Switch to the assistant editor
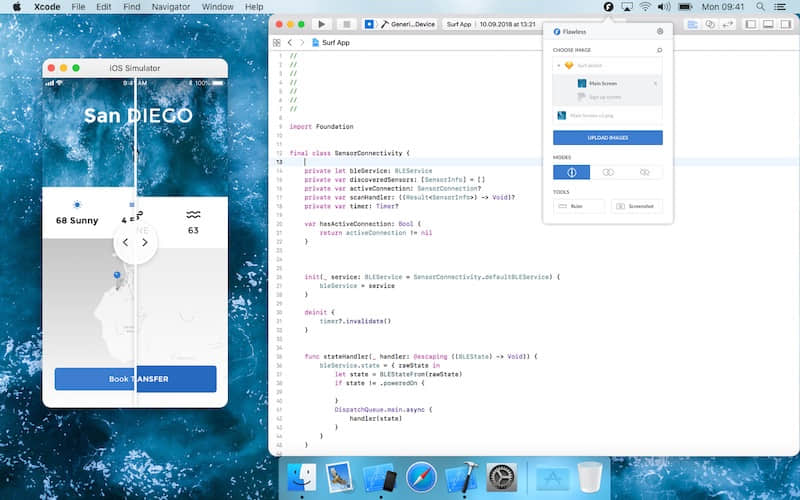 tap(710, 24)
